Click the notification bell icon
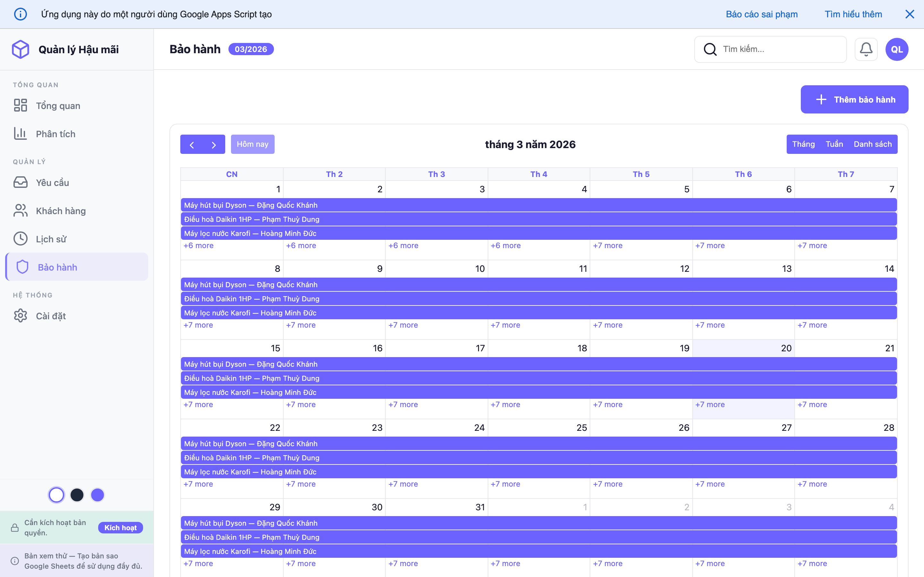The image size is (924, 577). (x=866, y=49)
